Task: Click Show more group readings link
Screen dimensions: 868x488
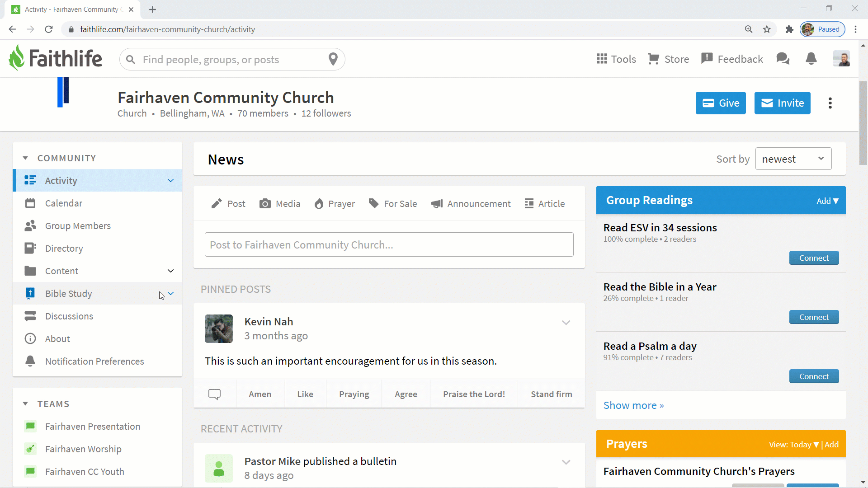Action: (x=633, y=405)
